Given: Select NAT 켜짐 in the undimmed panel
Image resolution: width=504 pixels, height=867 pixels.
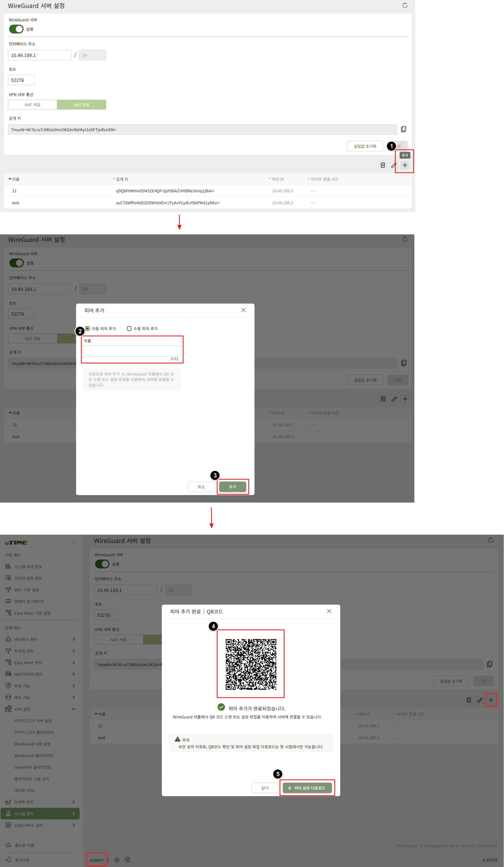Looking at the screenshot, I should 33,105.
